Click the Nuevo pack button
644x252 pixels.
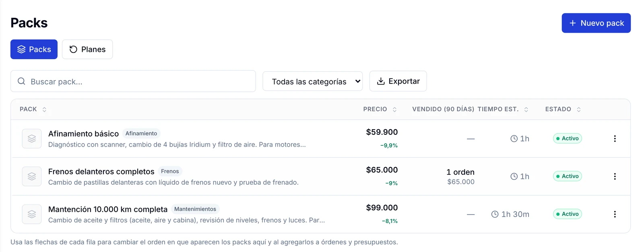596,23
